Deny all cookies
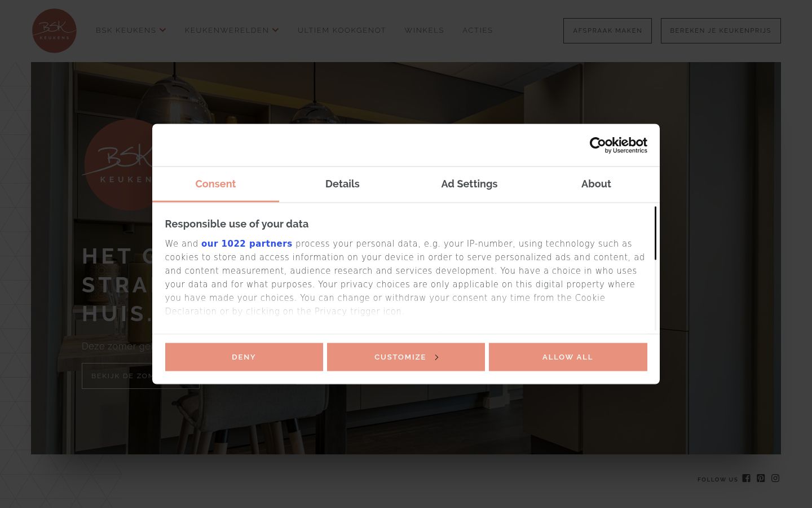The width and height of the screenshot is (812, 508). click(x=244, y=357)
